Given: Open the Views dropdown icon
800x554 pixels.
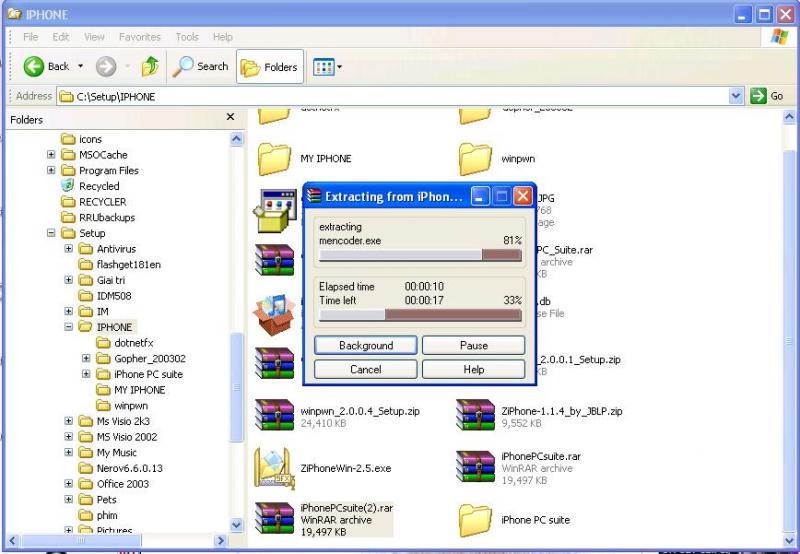Looking at the screenshot, I should pos(327,67).
